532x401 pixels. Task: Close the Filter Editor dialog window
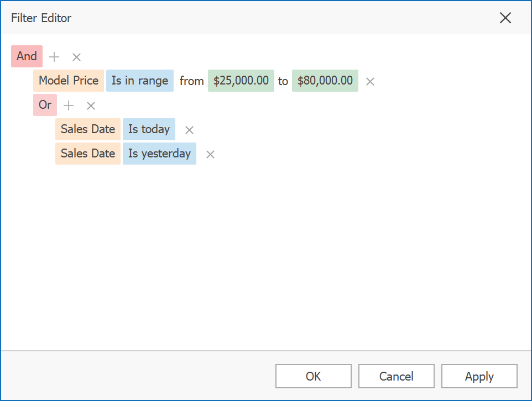tap(505, 18)
